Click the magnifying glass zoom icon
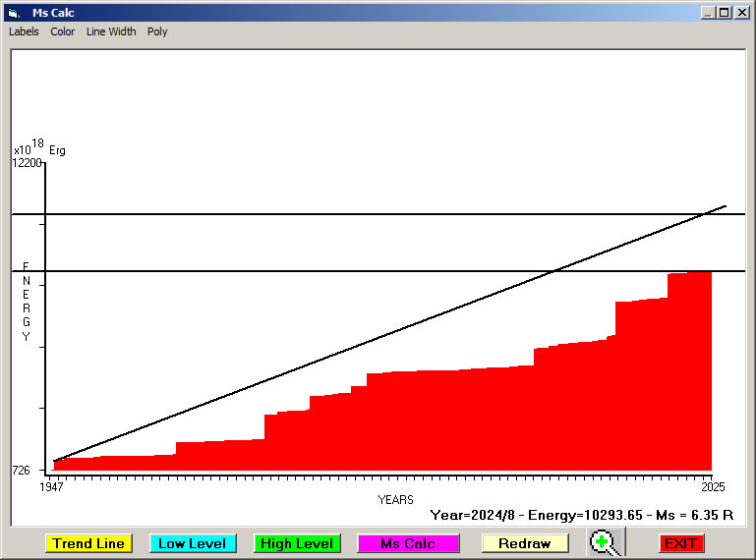This screenshot has height=560, width=756. tap(608, 542)
